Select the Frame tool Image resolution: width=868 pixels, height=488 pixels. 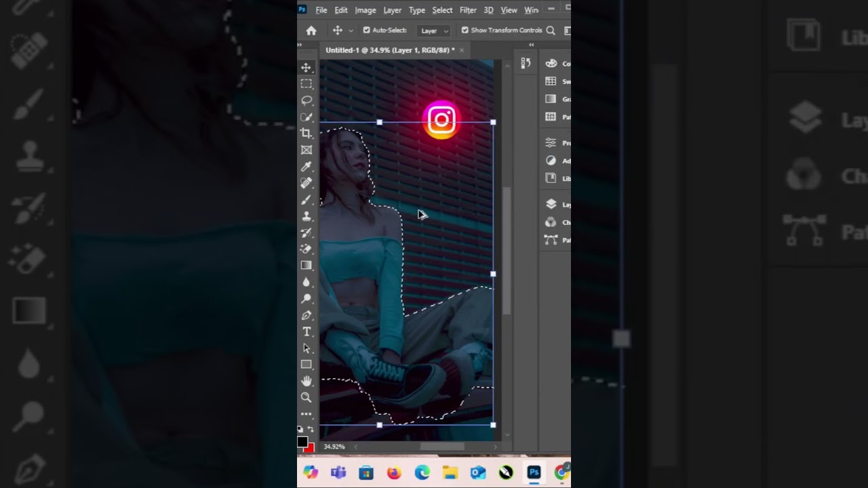click(x=307, y=150)
